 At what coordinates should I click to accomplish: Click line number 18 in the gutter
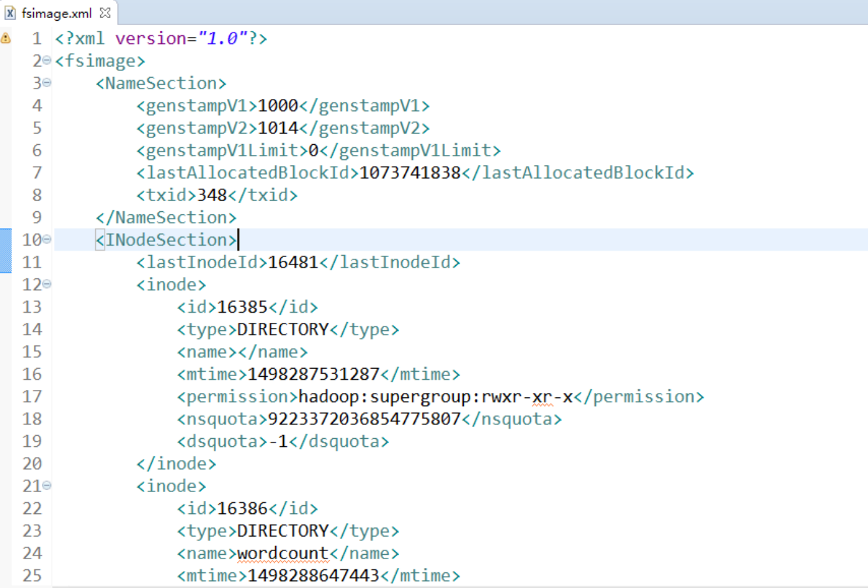[32, 419]
